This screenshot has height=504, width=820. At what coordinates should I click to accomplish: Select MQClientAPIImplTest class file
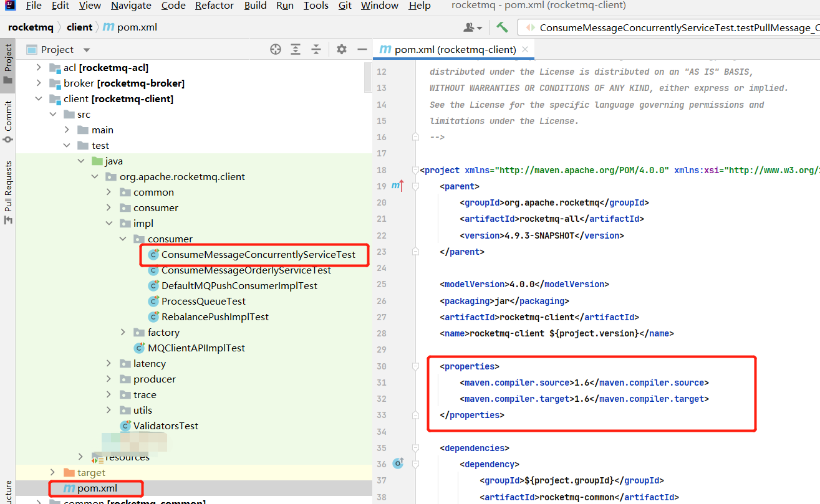[190, 348]
